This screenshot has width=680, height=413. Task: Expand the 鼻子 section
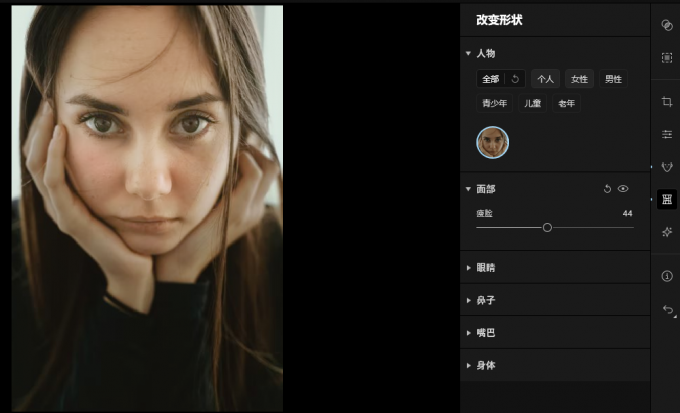pos(468,300)
